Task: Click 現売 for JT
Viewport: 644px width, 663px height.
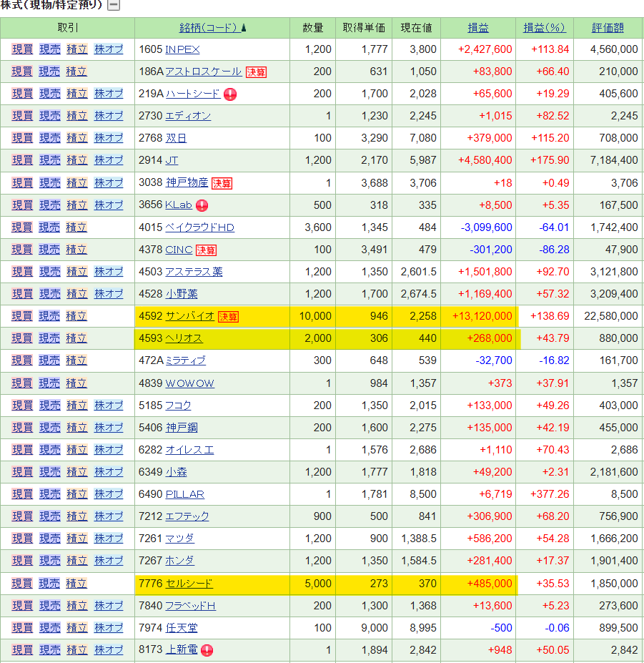Action: point(49,160)
